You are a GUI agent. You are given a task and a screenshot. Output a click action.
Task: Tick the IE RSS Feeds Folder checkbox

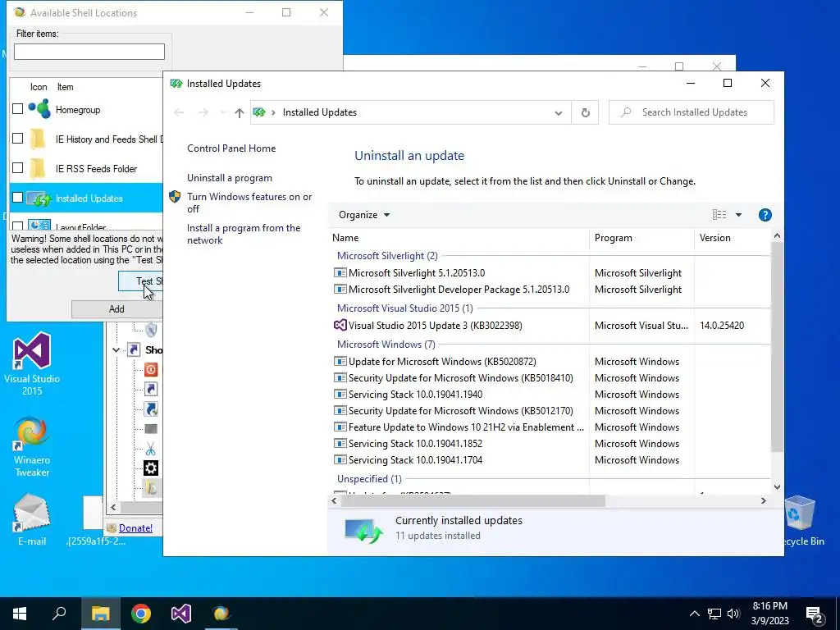(x=18, y=168)
